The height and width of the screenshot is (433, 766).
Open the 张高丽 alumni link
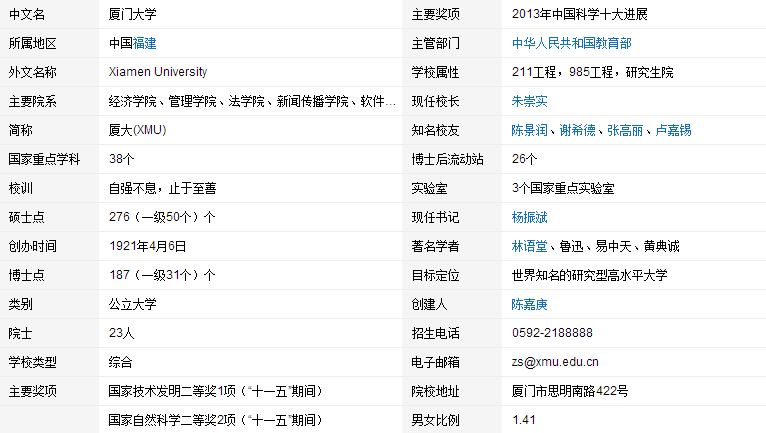click(x=625, y=130)
